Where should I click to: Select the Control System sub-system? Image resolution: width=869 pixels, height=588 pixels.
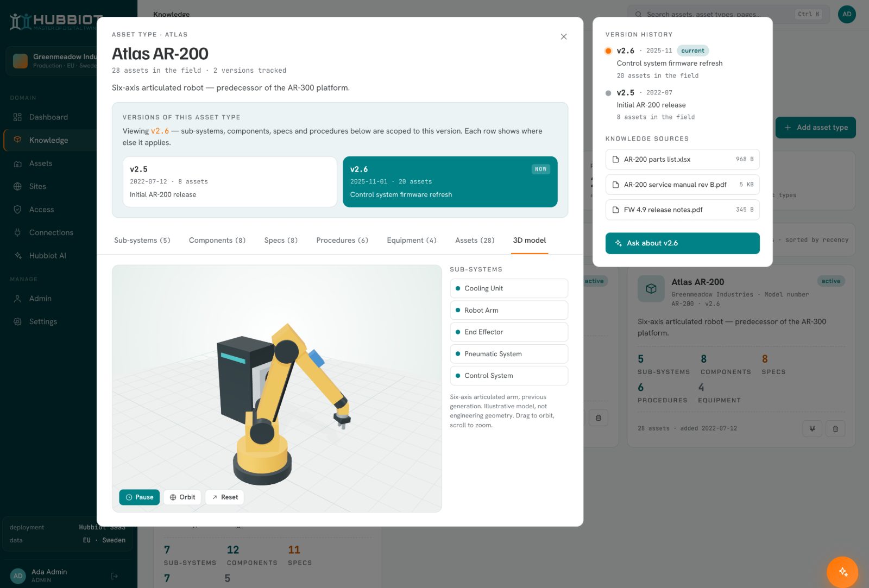tap(509, 376)
